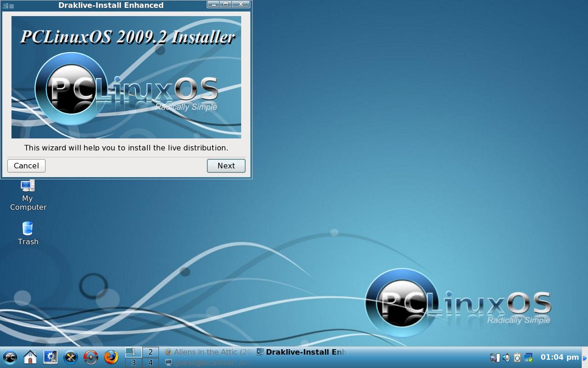Switch to virtual desktop 4
Screen dimensions: 588x368
151,362
